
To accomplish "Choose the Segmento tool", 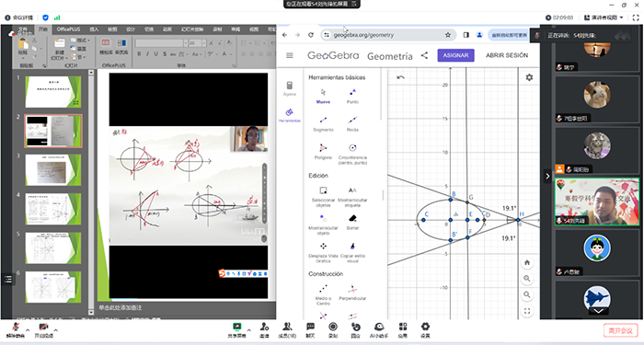I will click(323, 123).
